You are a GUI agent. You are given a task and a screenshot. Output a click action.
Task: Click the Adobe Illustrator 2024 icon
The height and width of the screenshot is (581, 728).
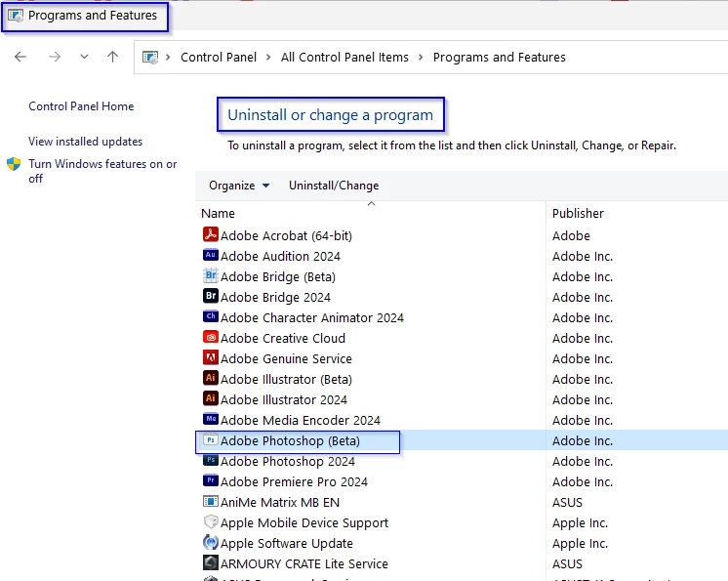pos(211,398)
